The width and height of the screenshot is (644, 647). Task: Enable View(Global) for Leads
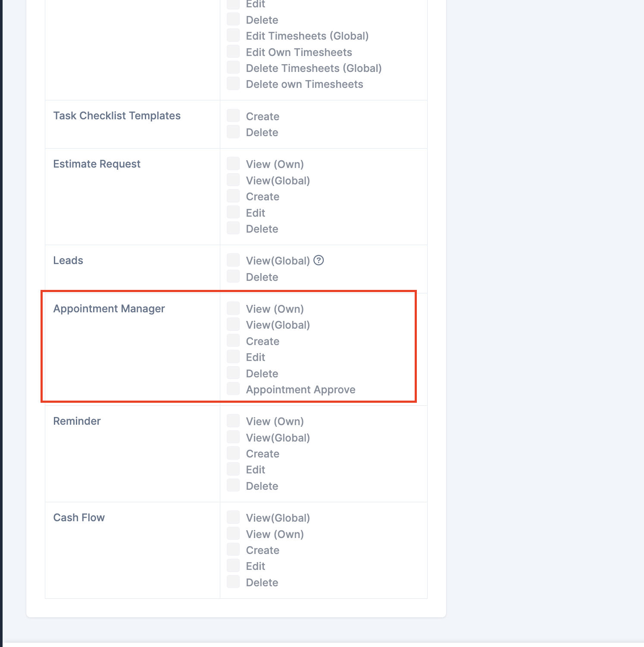233,260
